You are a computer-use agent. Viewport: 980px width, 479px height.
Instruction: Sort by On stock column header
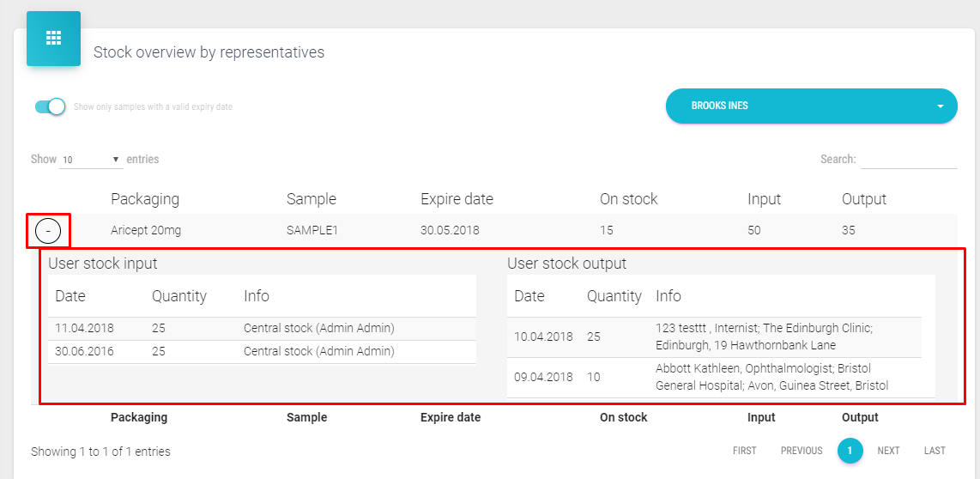click(x=628, y=199)
